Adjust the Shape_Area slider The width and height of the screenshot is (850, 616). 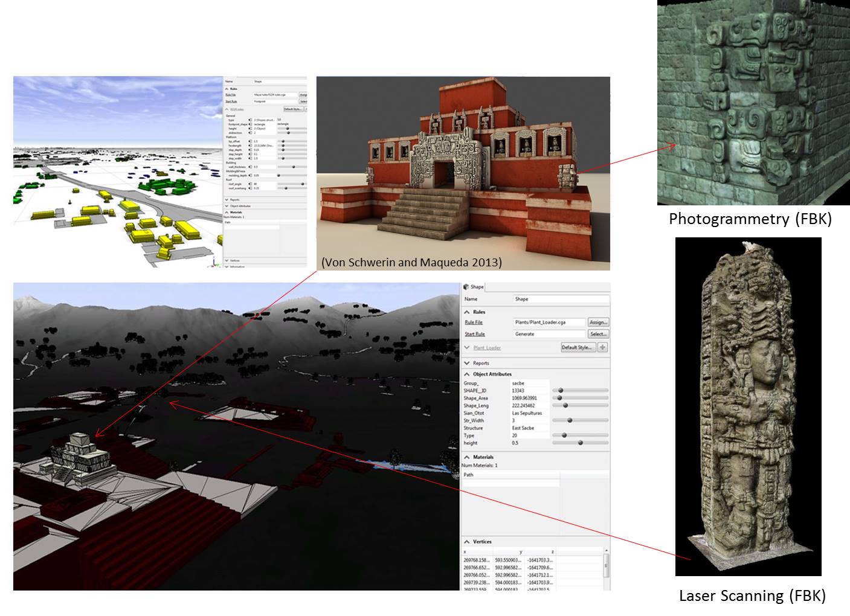[580, 398]
